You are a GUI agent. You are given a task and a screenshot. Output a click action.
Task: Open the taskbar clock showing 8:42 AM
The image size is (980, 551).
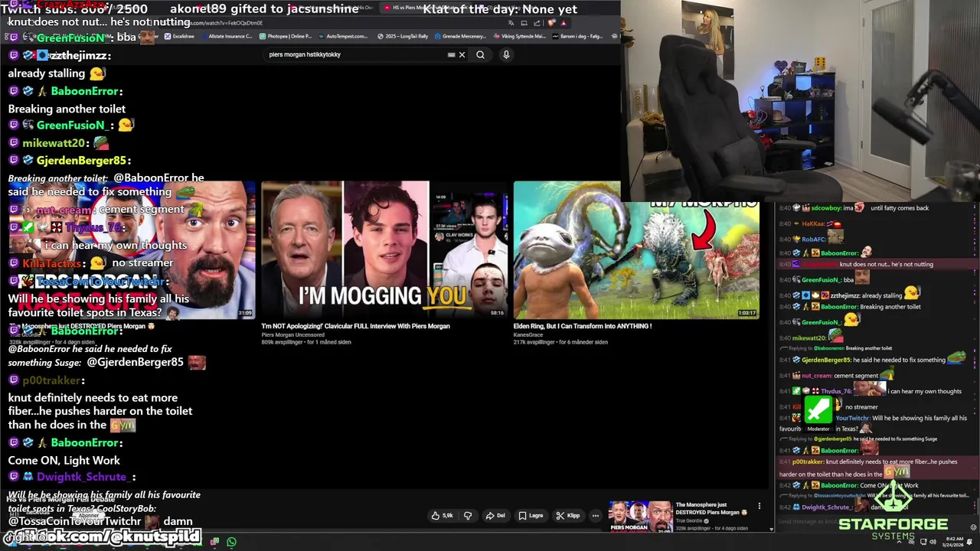click(x=955, y=542)
